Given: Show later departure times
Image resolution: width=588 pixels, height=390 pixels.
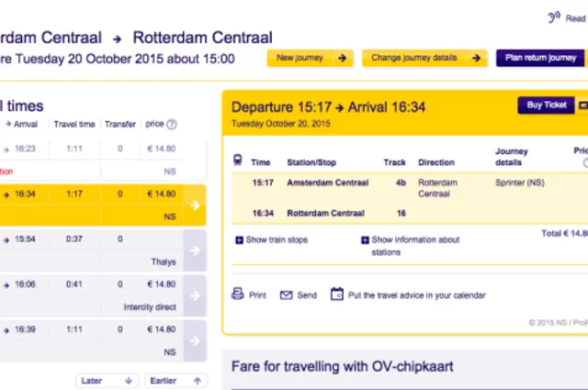Looking at the screenshot, I should 107,380.
